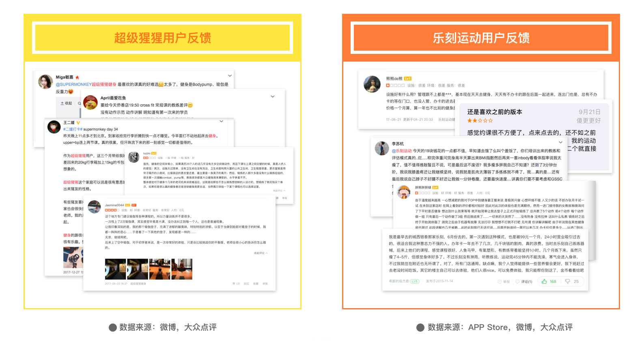The width and height of the screenshot is (644, 345).
Task: Follow the @SUPERMONKEY mention link
Action: pyautogui.click(x=73, y=84)
